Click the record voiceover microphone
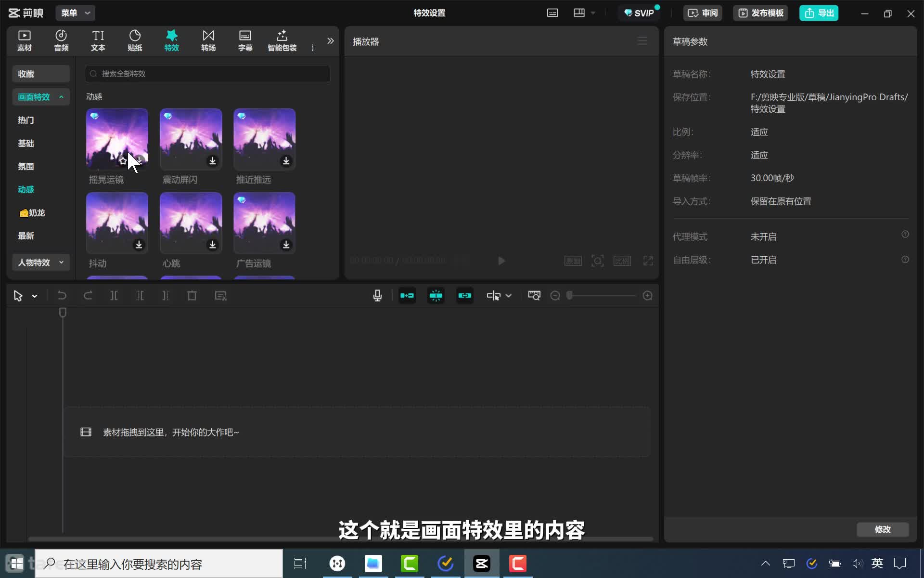The width and height of the screenshot is (924, 578). [x=377, y=296]
